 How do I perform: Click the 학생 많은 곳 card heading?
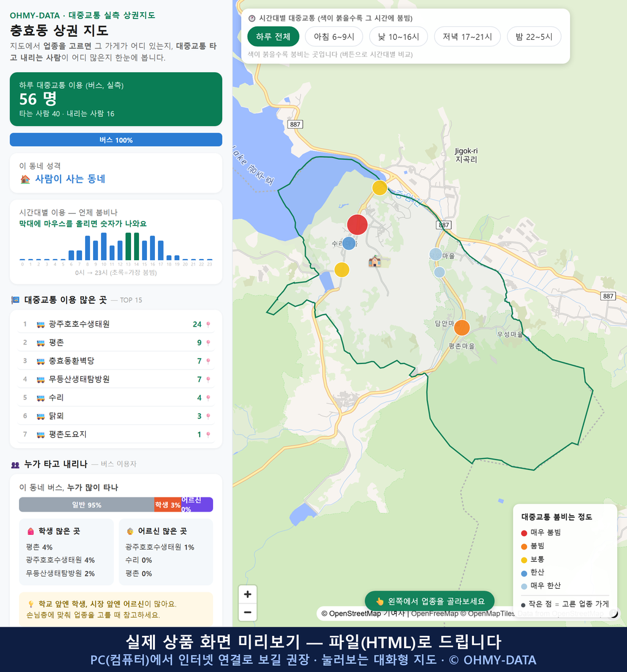tap(59, 531)
